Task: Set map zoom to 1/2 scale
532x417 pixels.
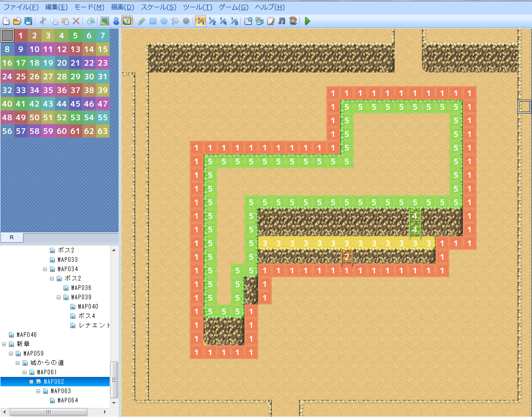Action: pos(212,21)
